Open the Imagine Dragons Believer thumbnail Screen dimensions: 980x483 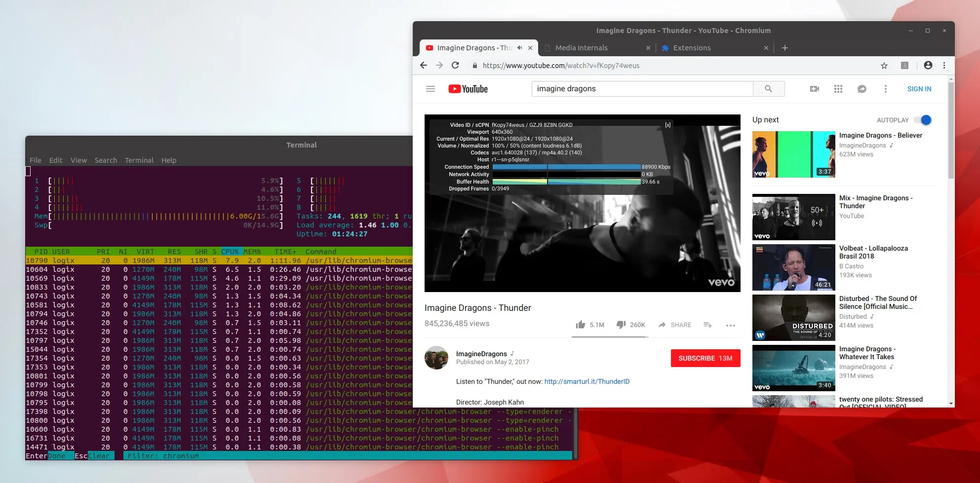(793, 154)
